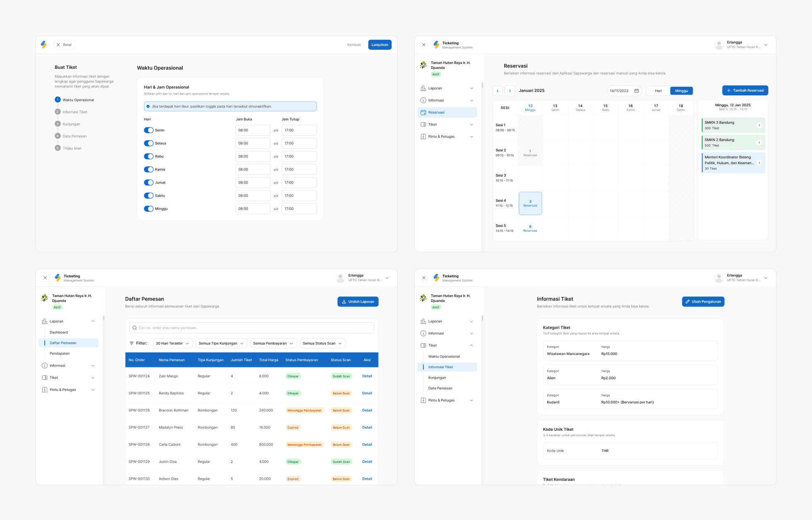
Task: Open Detail link for order SPW-001124
Action: tap(367, 376)
